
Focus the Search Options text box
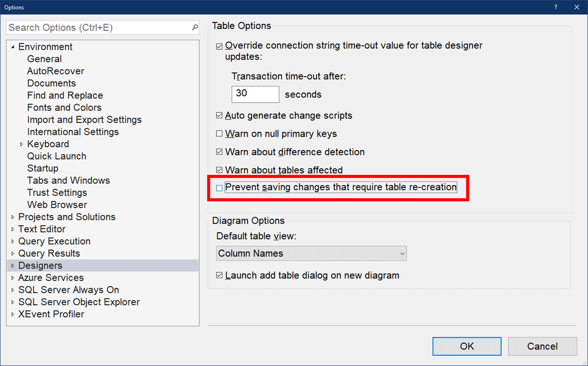99,27
